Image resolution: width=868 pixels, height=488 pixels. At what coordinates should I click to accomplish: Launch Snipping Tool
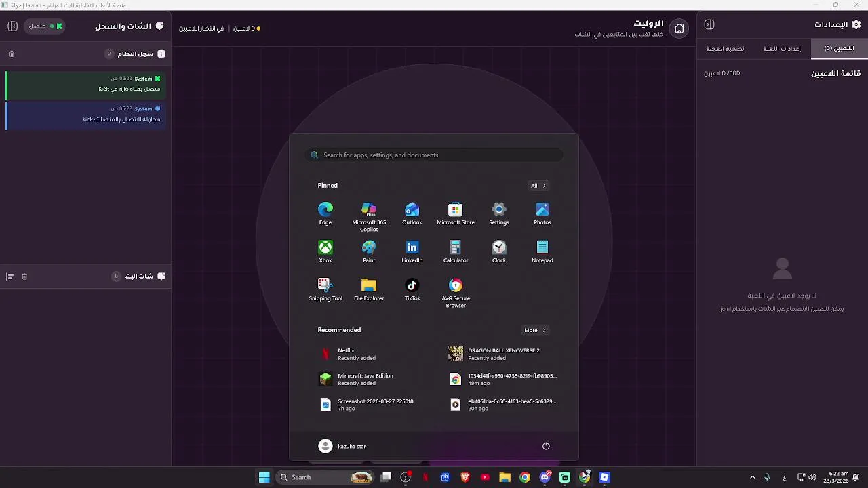point(325,289)
